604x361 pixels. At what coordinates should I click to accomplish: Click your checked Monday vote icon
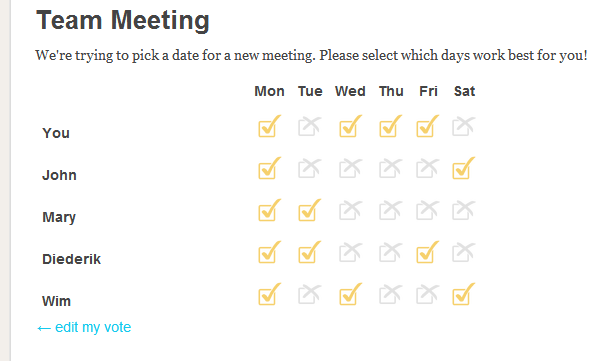(270, 126)
